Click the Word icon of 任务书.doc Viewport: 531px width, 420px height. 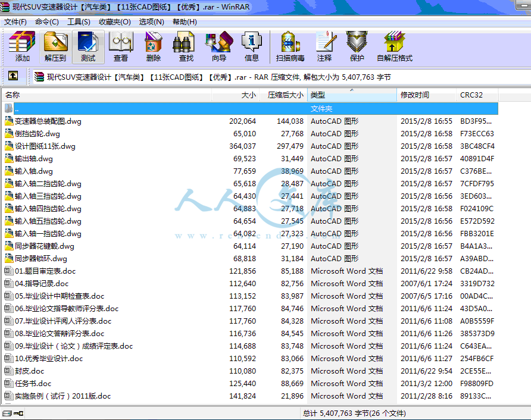click(9, 383)
